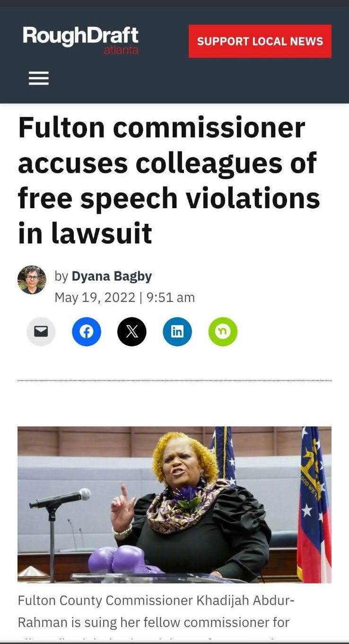The width and height of the screenshot is (349, 644).
Task: Click the 'by' label before the author name
Action: pos(61,276)
